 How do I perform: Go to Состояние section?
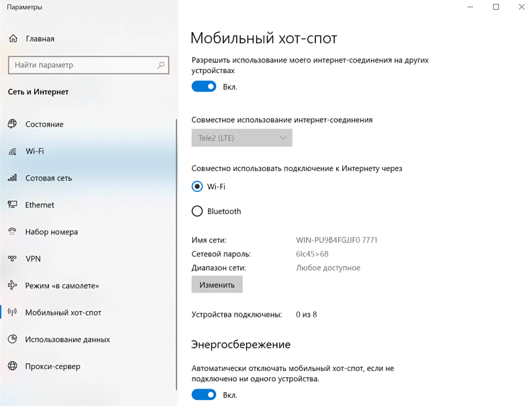[44, 124]
